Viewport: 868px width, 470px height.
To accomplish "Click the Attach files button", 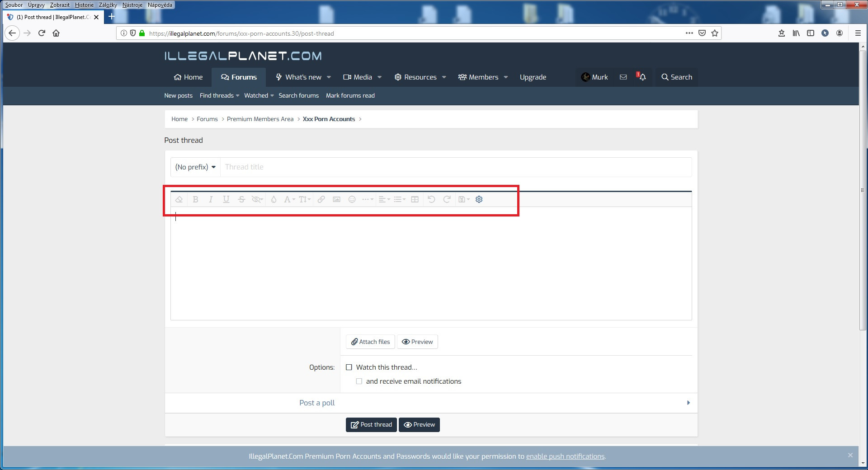I will [370, 342].
